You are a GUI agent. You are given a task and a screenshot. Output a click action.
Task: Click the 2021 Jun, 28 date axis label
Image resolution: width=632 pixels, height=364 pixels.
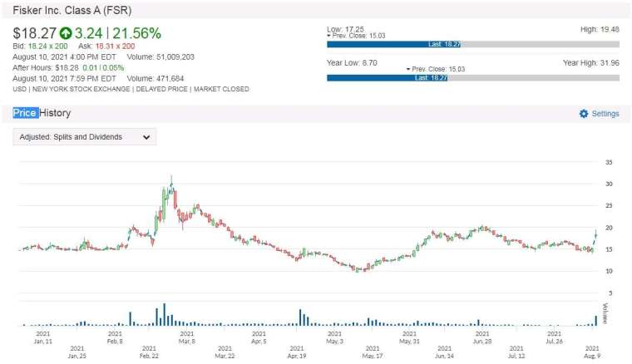tap(482, 337)
